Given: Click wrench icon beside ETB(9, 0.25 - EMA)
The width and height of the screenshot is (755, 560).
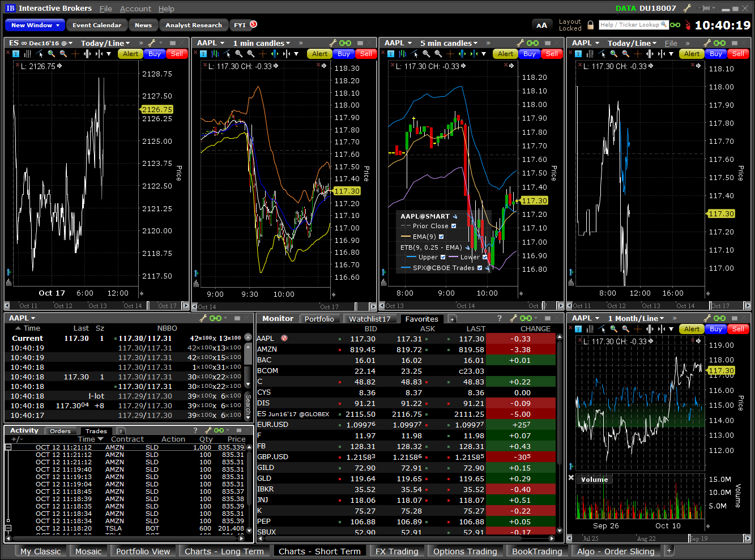Looking at the screenshot, I should pyautogui.click(x=467, y=247).
